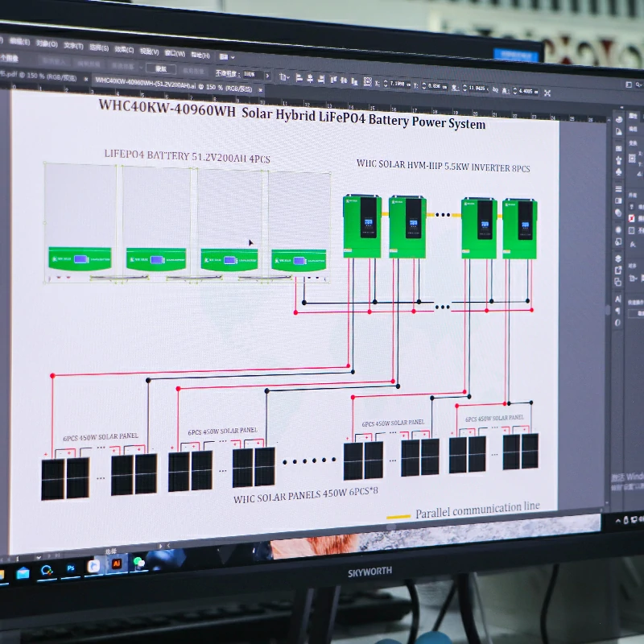Image resolution: width=644 pixels, height=644 pixels.
Task: Align selection to top edges
Action: pyautogui.click(x=333, y=80)
